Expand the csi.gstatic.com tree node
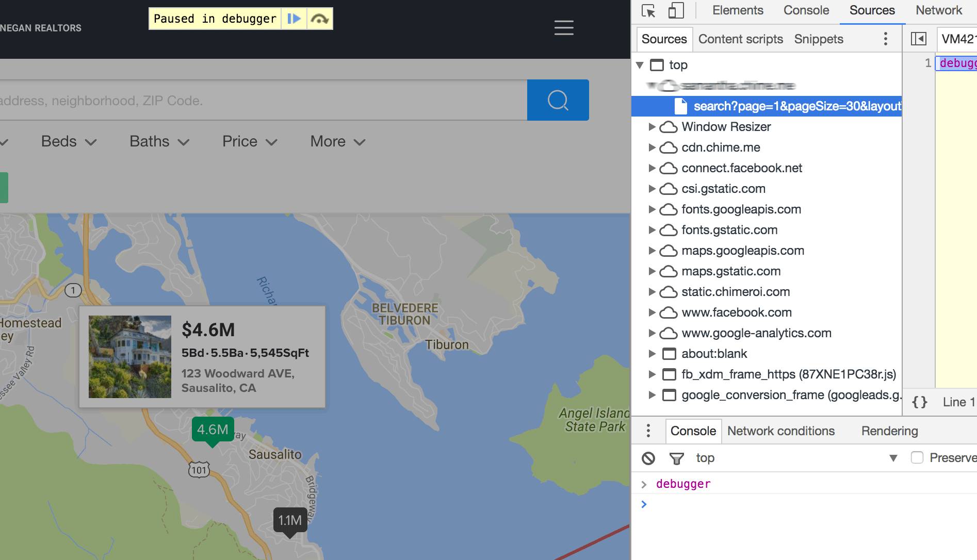This screenshot has height=560, width=977. [x=652, y=189]
